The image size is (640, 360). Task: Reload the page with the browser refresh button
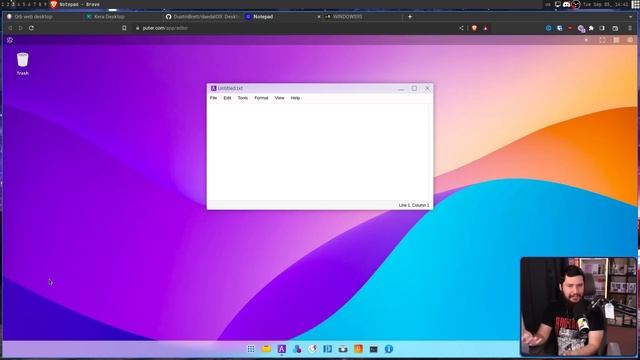coord(31,28)
